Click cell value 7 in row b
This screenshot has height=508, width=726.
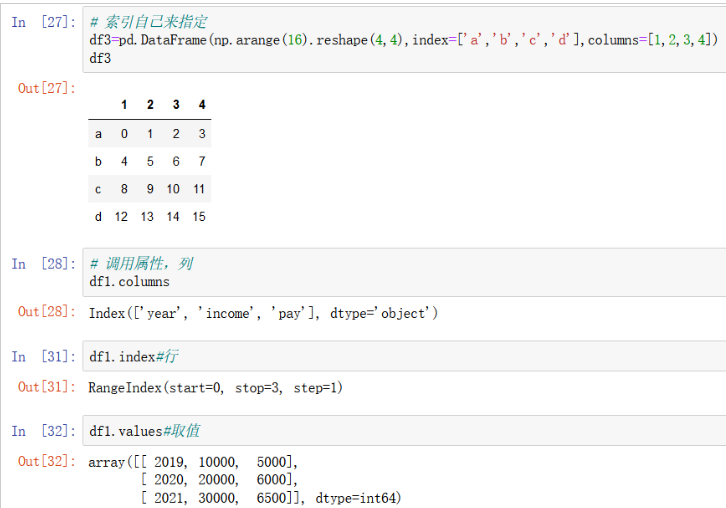(x=202, y=161)
